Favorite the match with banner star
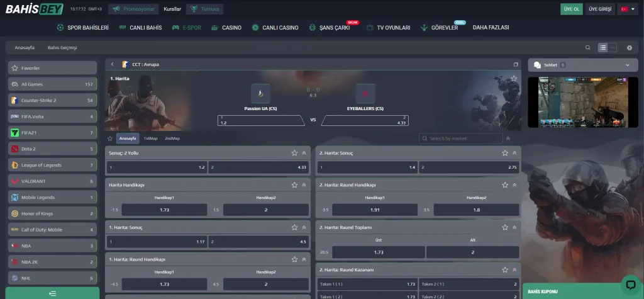Screen dimensions: 644x299 tap(514, 78)
